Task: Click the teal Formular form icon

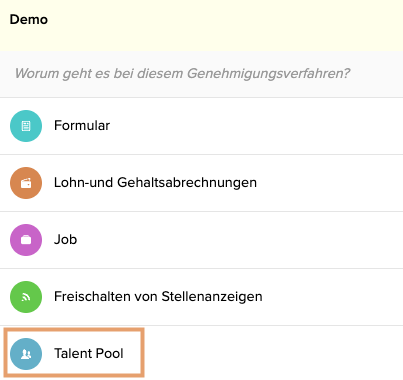Action: 26,126
